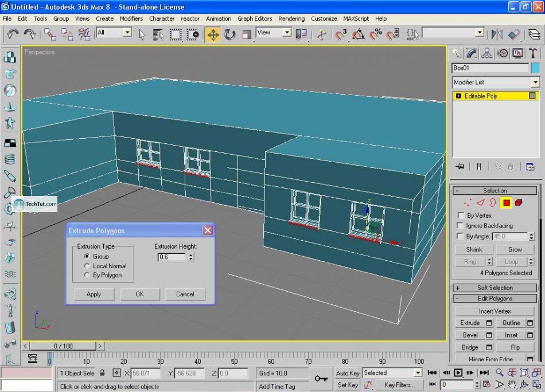This screenshot has height=392, width=545.
Task: Switch to the Hierarchy command panel tab
Action: coord(486,53)
